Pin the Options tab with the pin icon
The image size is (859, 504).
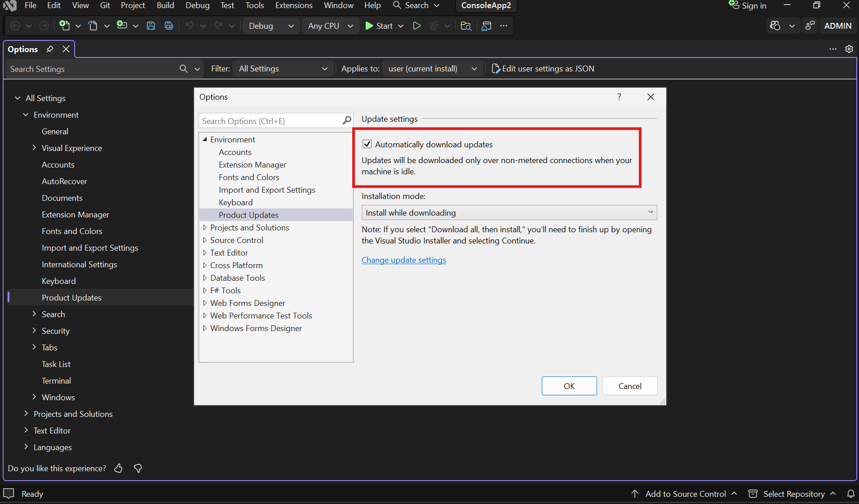click(x=50, y=49)
